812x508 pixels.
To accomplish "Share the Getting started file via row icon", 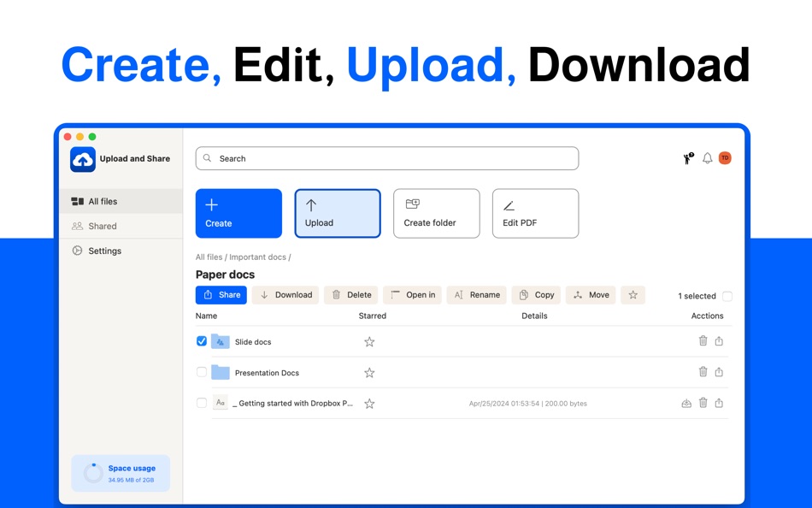I will (719, 403).
